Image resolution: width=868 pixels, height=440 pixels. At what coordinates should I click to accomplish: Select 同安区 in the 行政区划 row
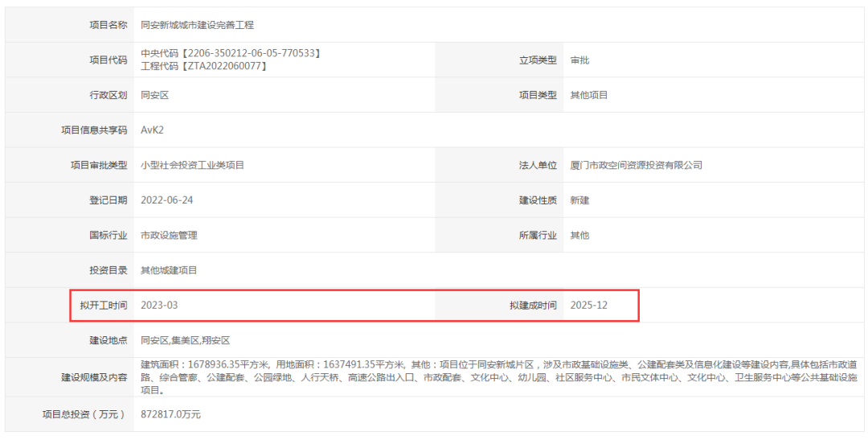point(155,95)
